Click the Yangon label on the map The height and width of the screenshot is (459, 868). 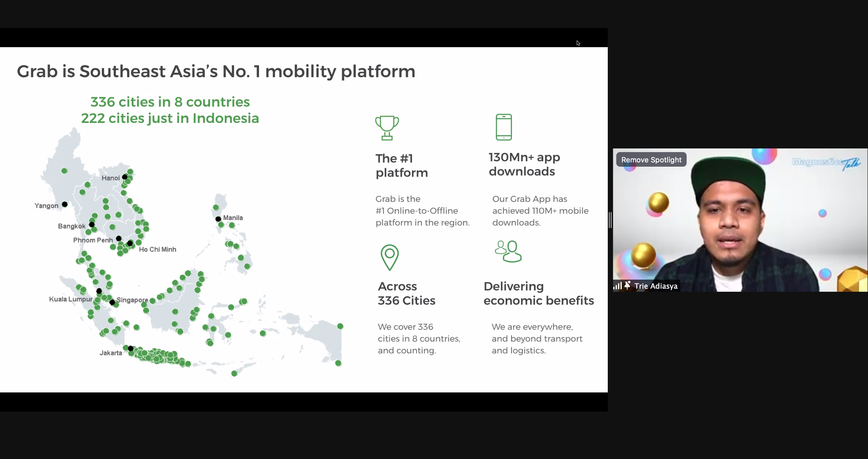point(46,206)
